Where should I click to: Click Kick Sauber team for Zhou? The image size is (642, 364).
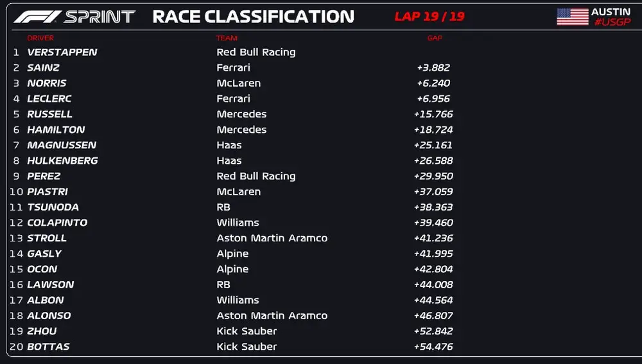pyautogui.click(x=247, y=331)
